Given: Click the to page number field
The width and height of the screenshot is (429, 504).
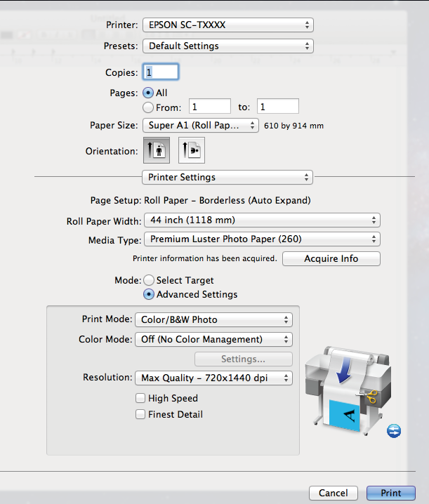Looking at the screenshot, I should click(278, 107).
